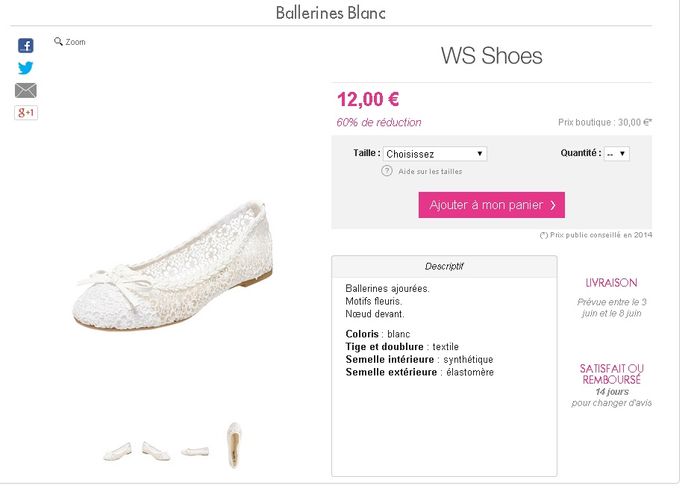Select the Descriptif tab
Viewport: 700px width, 488px height.
coord(444,267)
